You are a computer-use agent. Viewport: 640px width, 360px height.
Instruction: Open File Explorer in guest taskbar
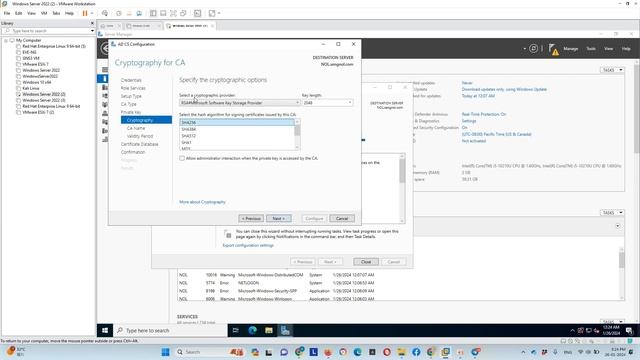269,330
